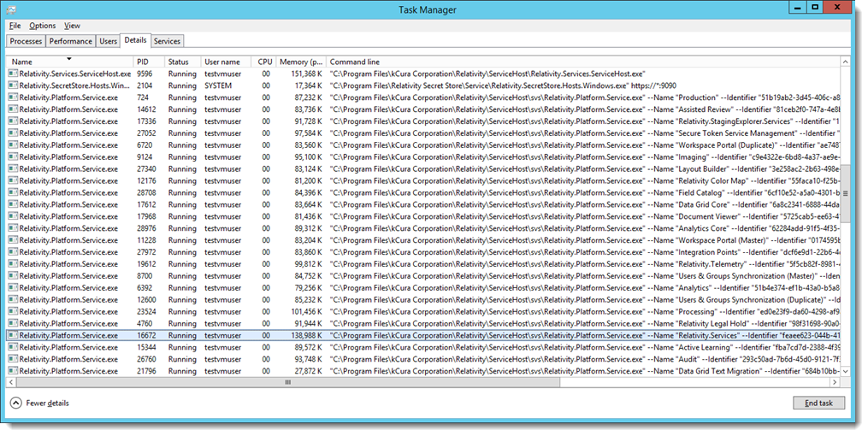This screenshot has height=436, width=868.
Task: Select the process with PID 9124
Action: click(68, 157)
